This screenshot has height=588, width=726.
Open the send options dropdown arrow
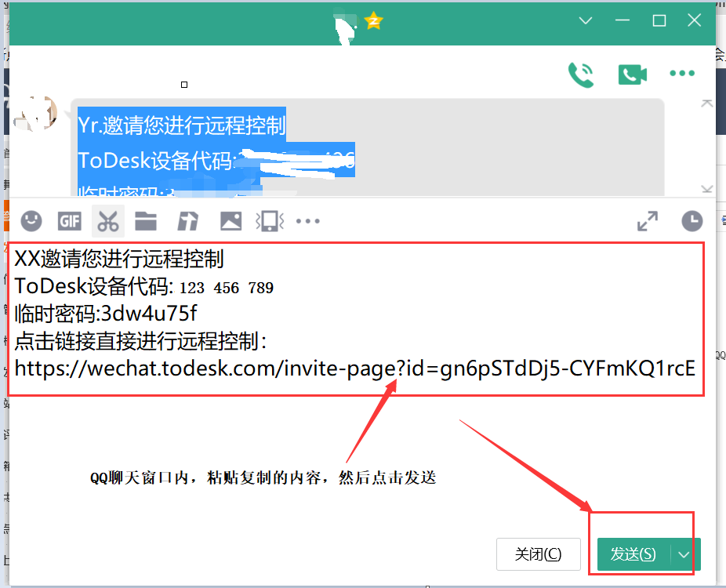(684, 554)
